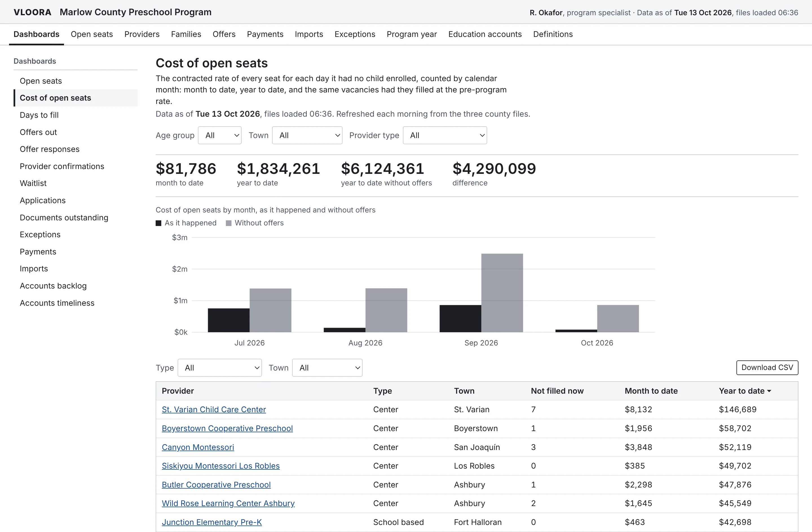Open Butler Cooperative Preschool link

pyautogui.click(x=216, y=484)
